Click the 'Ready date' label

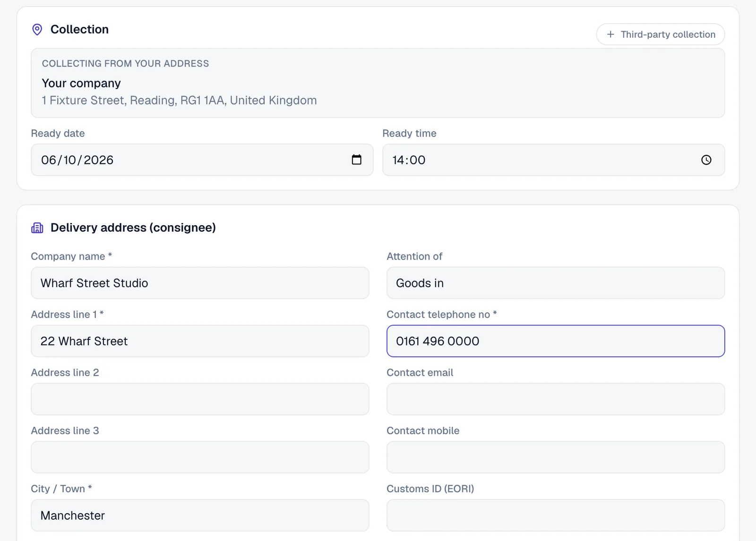tap(58, 133)
